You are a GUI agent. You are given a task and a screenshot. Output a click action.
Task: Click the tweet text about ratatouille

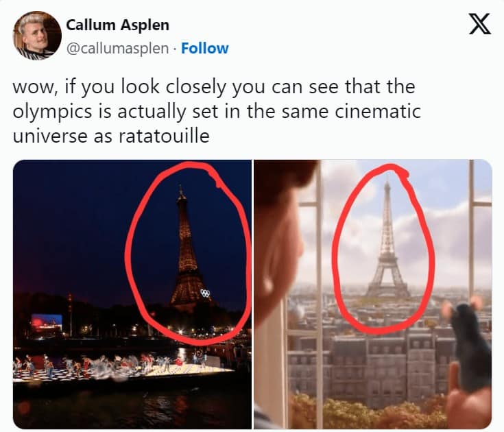pyautogui.click(x=217, y=111)
